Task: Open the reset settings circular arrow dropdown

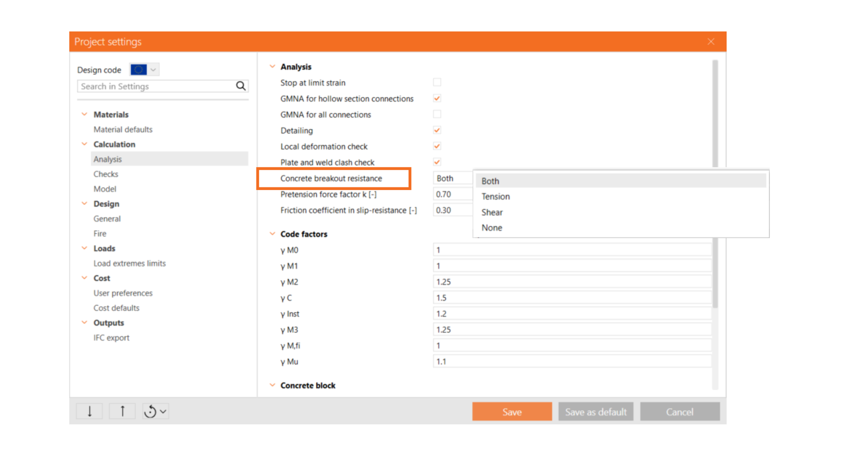Action: coord(155,411)
